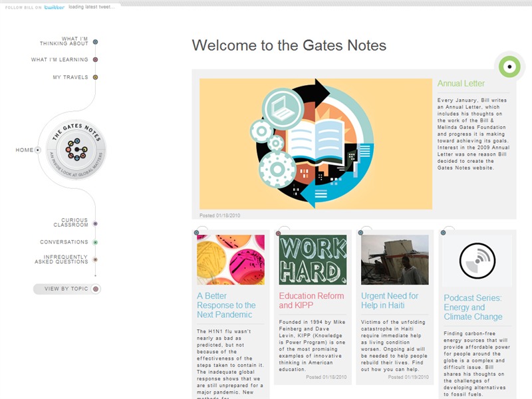Open What I'm Thinking About section
This screenshot has height=399, width=532.
pos(64,41)
